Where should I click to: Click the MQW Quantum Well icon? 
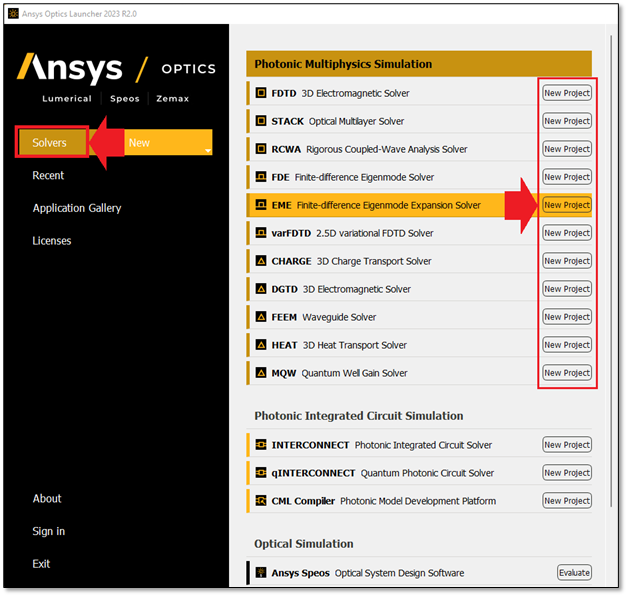[262, 373]
